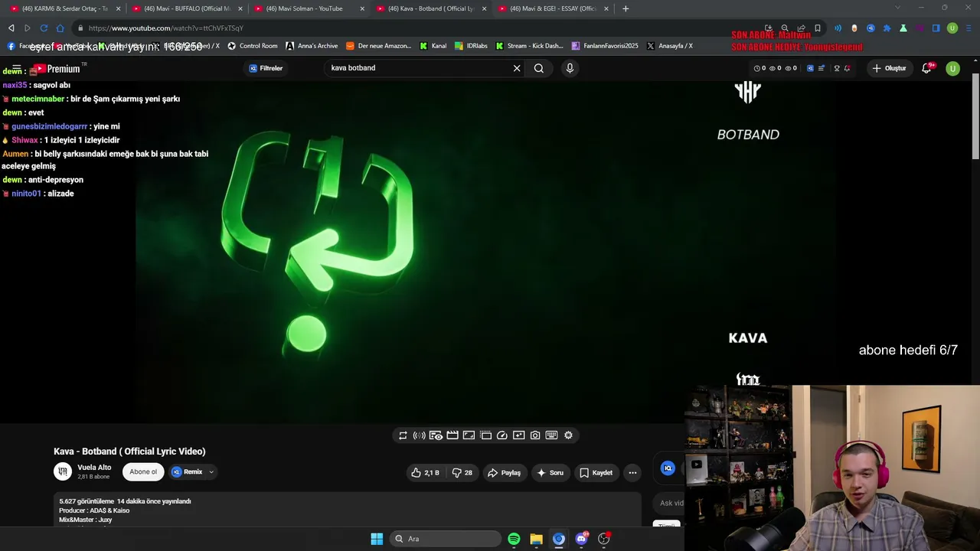Clear the search box with the X

pos(517,68)
